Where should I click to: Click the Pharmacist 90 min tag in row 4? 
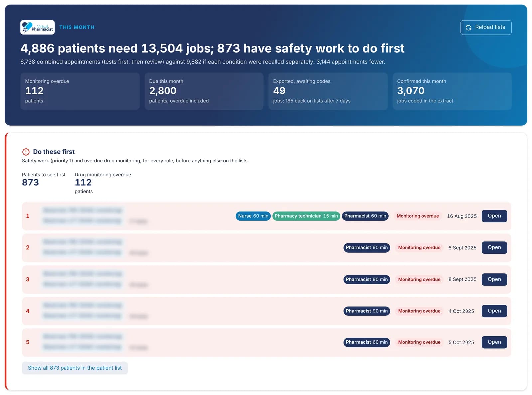point(367,311)
